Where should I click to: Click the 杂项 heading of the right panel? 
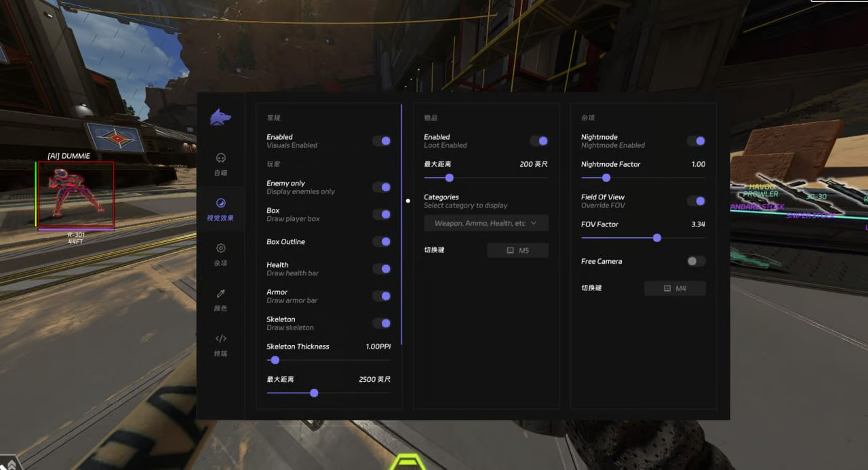[x=588, y=118]
